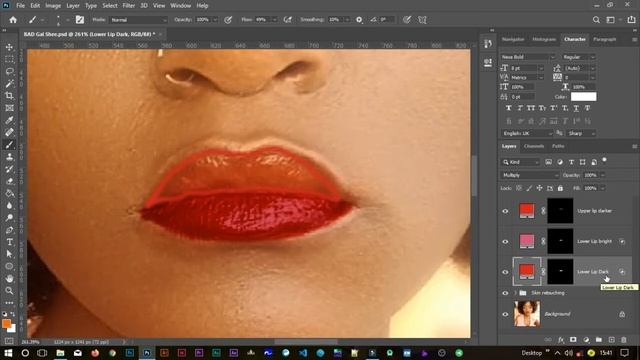Open the File menu

20,6
